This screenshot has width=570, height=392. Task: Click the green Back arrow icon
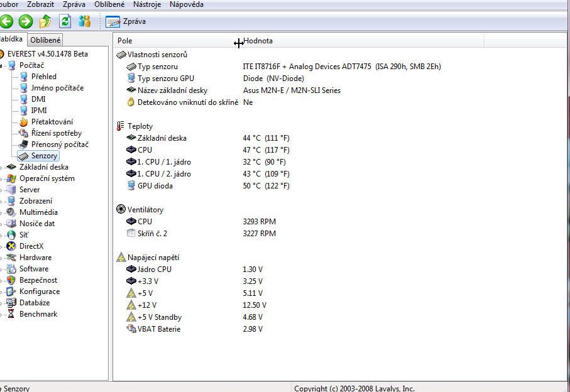coord(6,21)
